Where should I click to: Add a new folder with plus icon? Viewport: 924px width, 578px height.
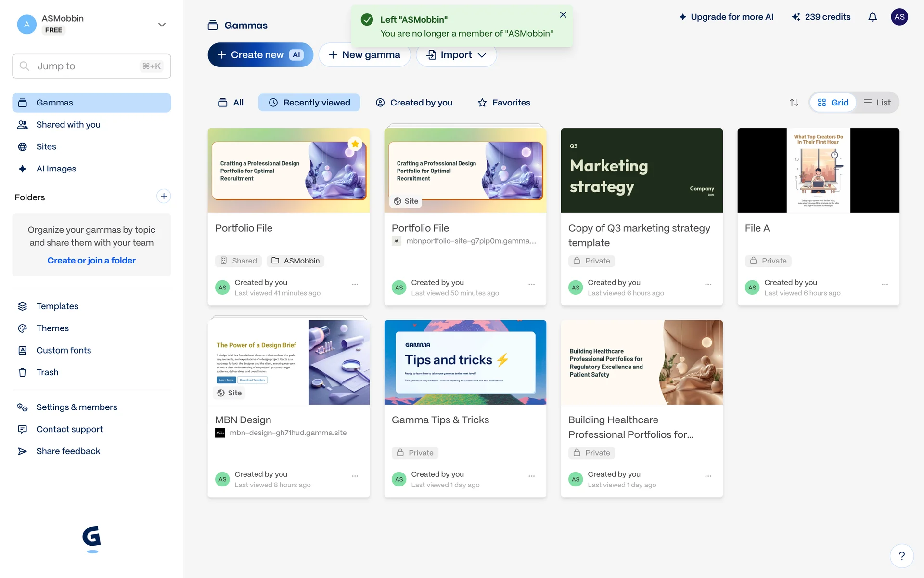[164, 196]
